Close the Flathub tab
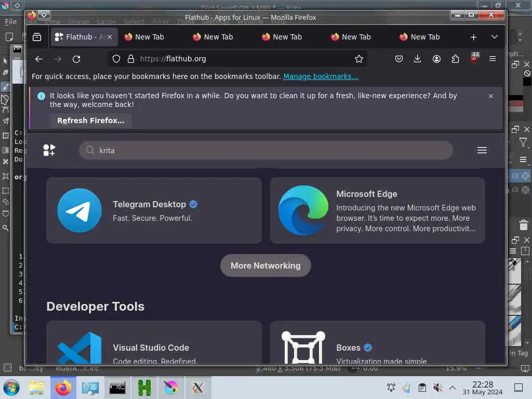Screen dimensions: 532x399 click(110, 37)
